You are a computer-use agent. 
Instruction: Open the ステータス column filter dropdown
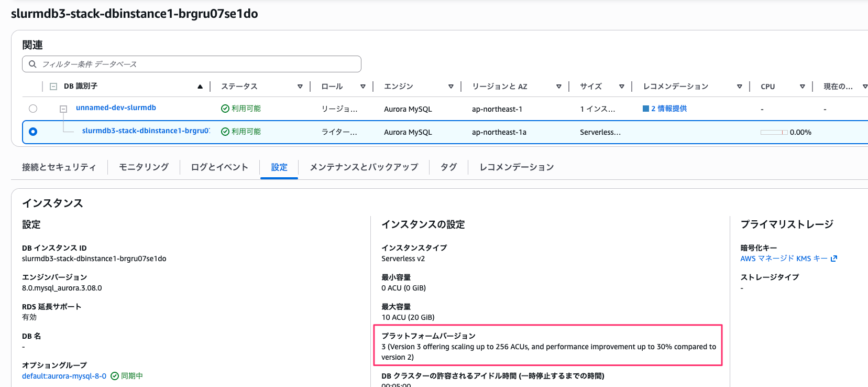tap(300, 87)
